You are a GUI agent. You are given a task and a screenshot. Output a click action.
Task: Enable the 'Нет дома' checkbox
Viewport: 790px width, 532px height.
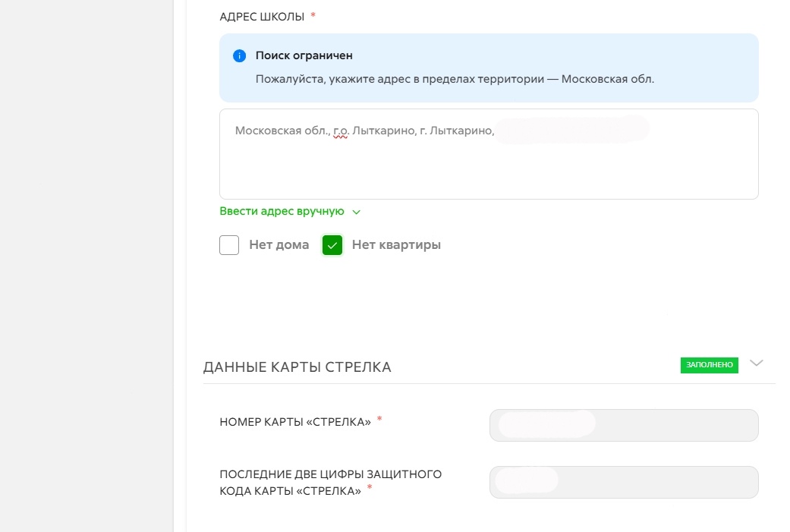[x=229, y=245]
